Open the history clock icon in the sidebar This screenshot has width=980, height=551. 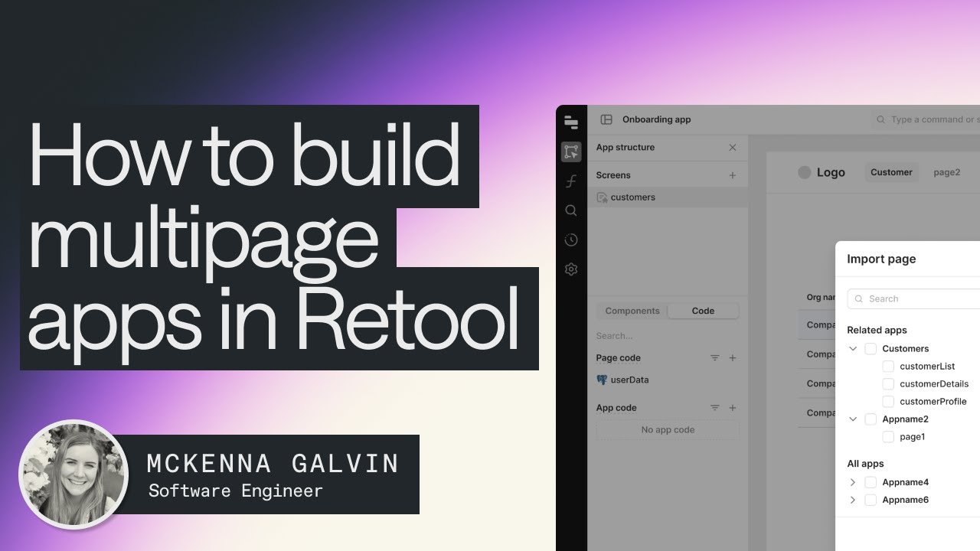[570, 240]
